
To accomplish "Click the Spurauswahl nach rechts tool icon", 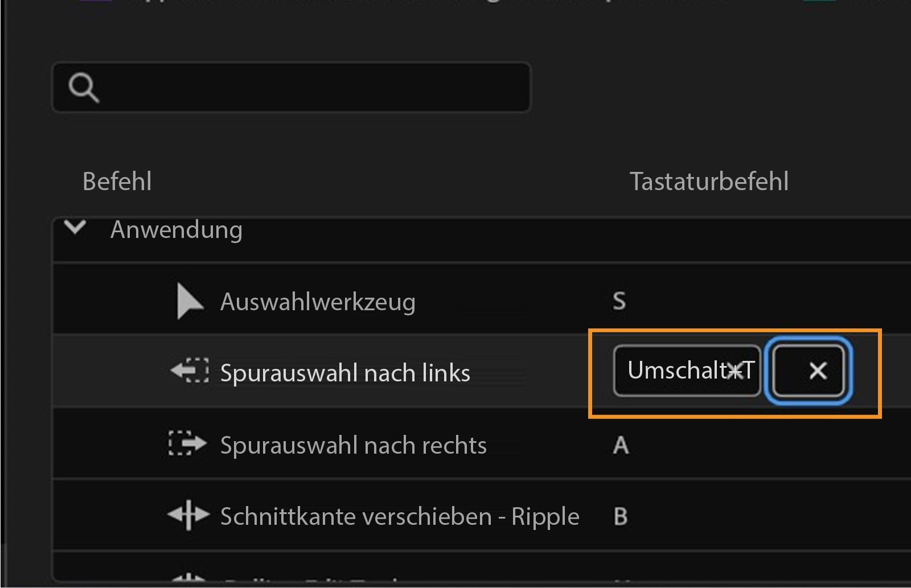I will 188,445.
